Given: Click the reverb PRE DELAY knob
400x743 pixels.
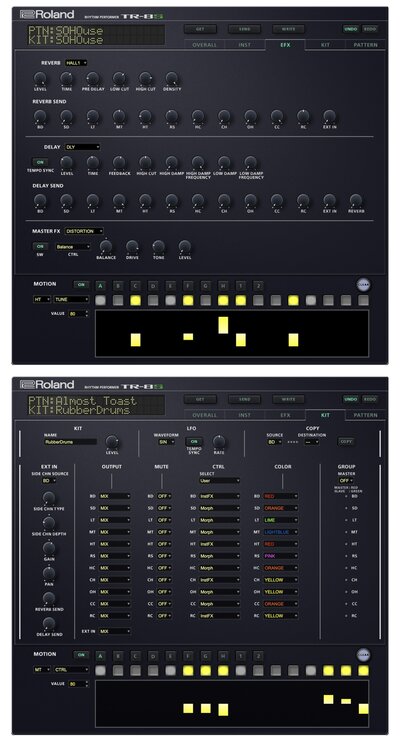Looking at the screenshot, I should 93,78.
